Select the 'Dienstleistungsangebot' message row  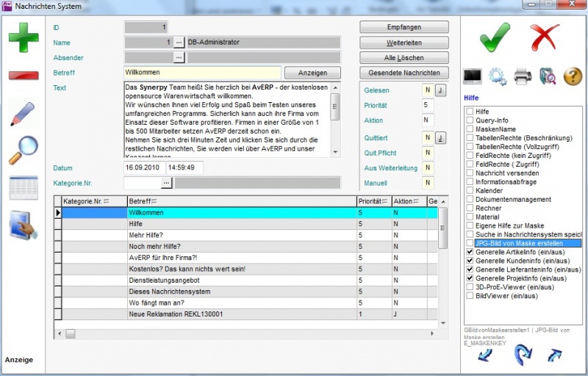pyautogui.click(x=241, y=281)
